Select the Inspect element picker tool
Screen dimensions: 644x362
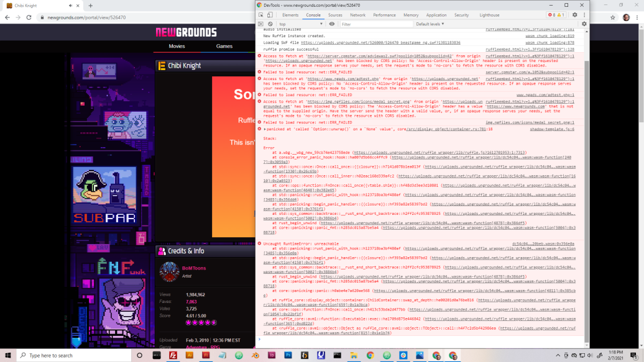(260, 15)
